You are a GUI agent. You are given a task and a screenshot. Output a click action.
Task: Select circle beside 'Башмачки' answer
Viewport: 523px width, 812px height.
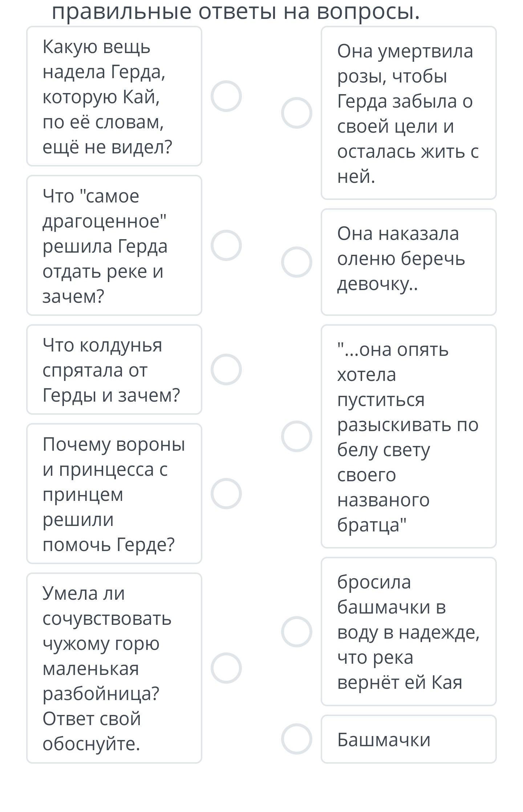(296, 739)
